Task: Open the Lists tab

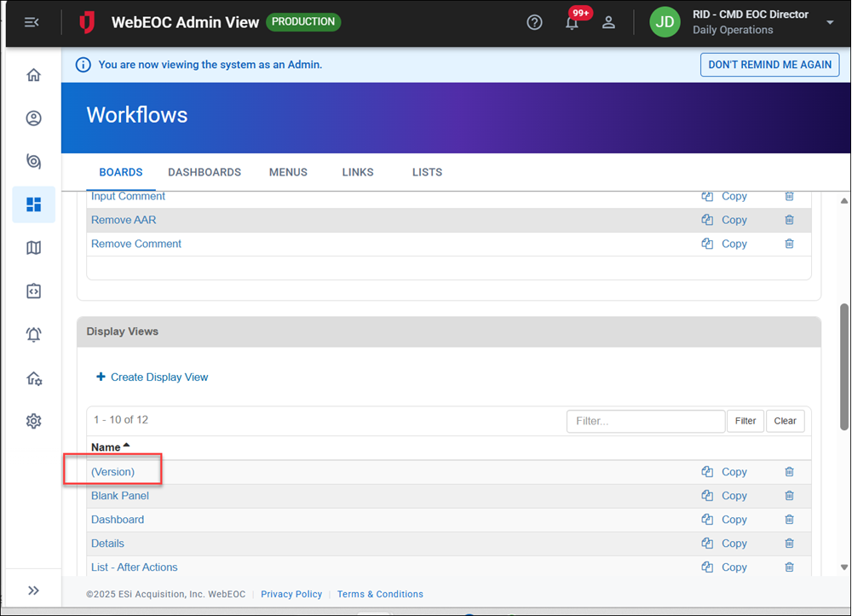Action: point(427,172)
